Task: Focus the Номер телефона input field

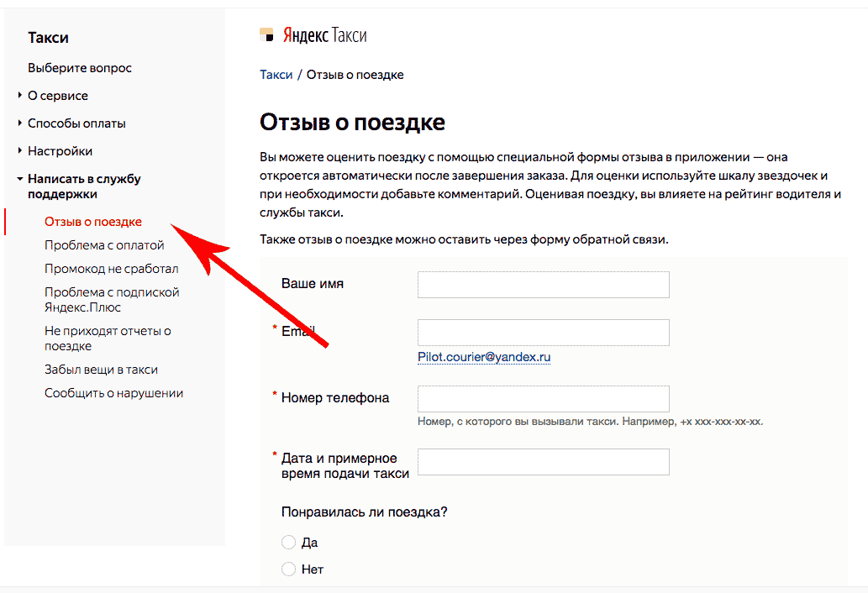Action: (543, 399)
